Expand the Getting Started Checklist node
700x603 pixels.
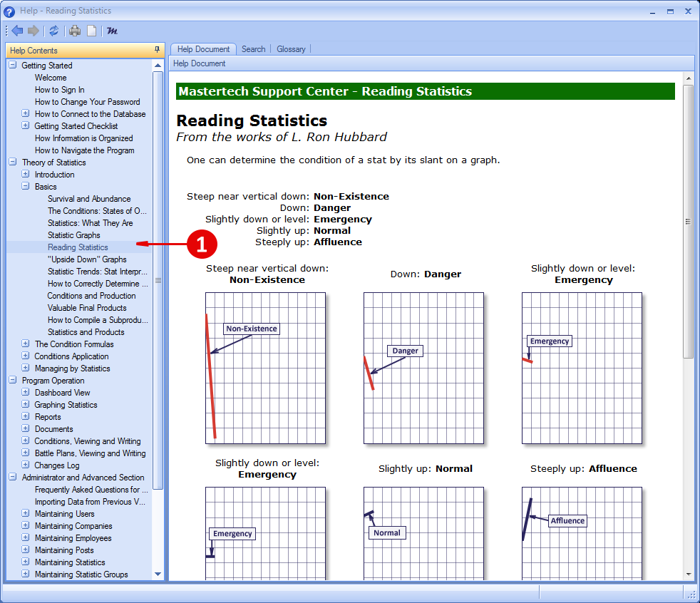[26, 125]
